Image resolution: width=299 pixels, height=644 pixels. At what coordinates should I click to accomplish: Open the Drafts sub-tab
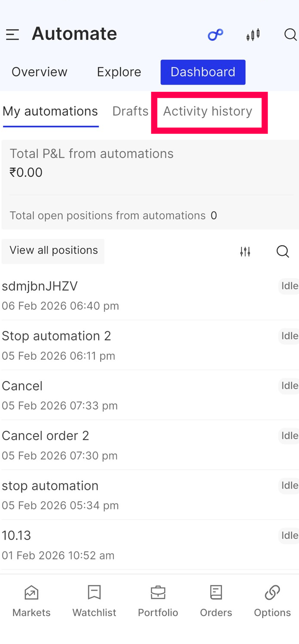pyautogui.click(x=130, y=112)
